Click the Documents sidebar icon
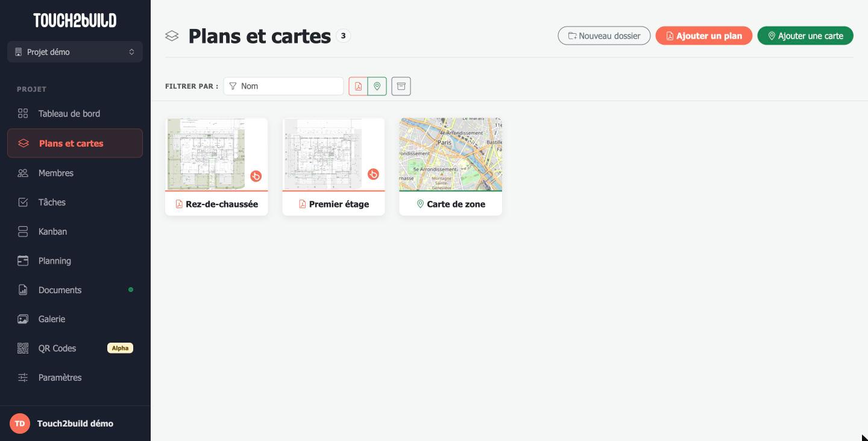 coord(23,290)
